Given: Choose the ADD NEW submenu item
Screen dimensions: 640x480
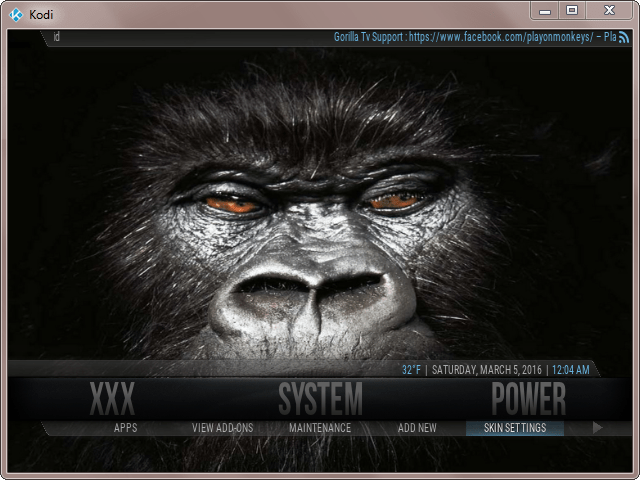Looking at the screenshot, I should pos(417,428).
